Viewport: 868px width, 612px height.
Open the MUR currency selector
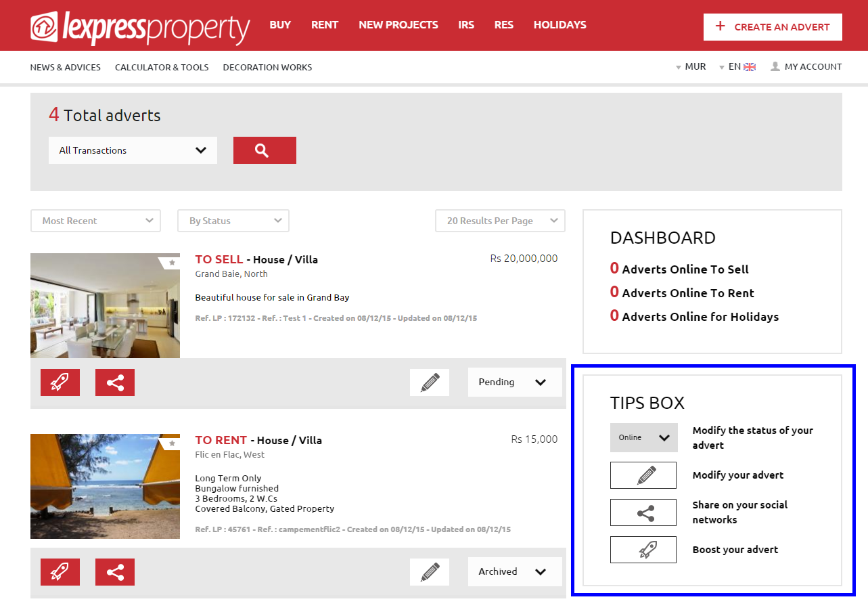691,66
